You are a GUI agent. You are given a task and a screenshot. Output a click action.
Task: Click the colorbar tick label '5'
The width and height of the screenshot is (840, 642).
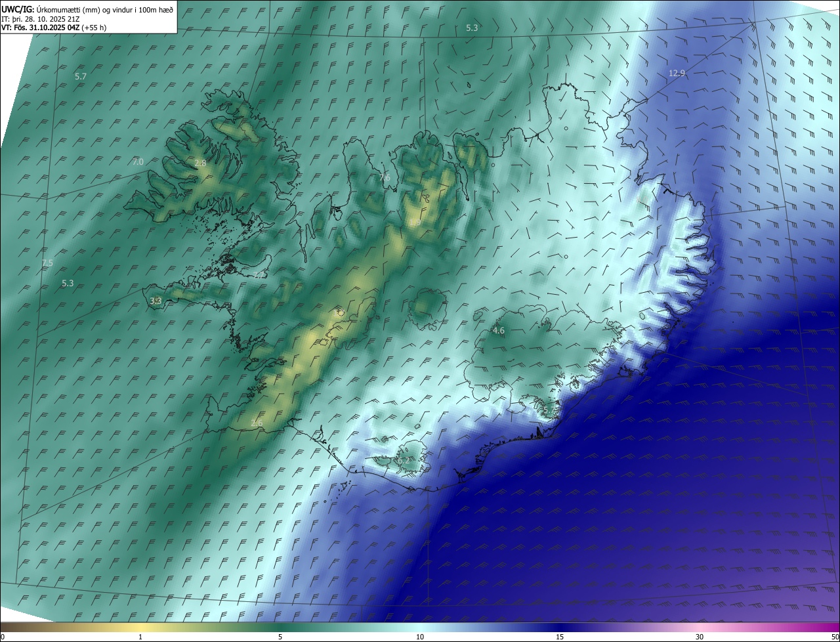(x=280, y=637)
